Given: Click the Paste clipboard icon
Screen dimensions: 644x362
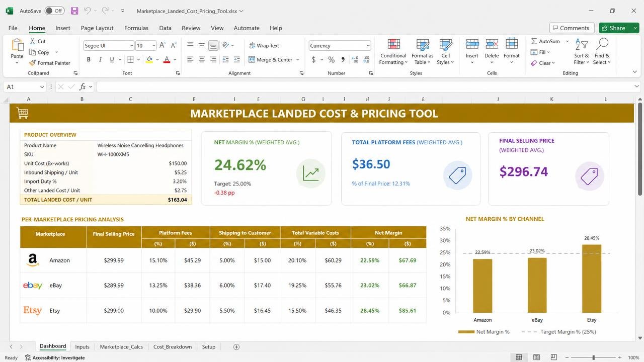Looking at the screenshot, I should tap(17, 46).
